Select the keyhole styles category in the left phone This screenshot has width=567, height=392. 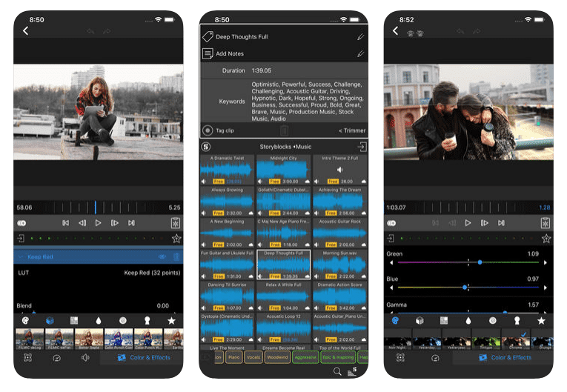coord(147,320)
